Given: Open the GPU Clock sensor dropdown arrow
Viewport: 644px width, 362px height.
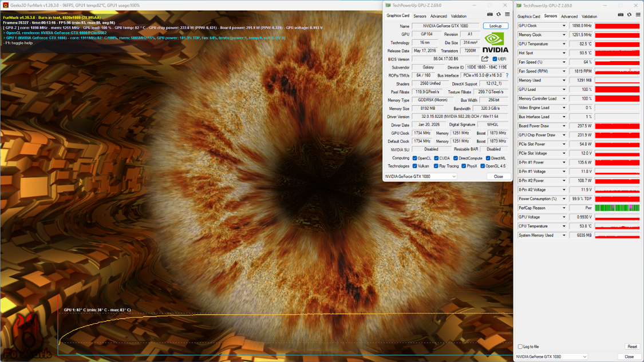Looking at the screenshot, I should coord(564,25).
